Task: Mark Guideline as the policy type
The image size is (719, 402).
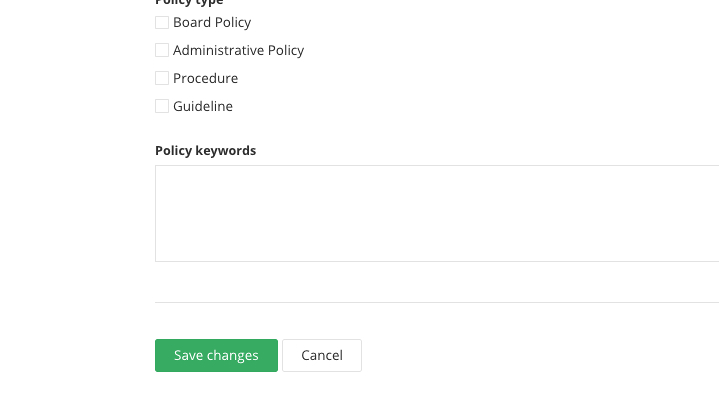Action: coord(162,106)
